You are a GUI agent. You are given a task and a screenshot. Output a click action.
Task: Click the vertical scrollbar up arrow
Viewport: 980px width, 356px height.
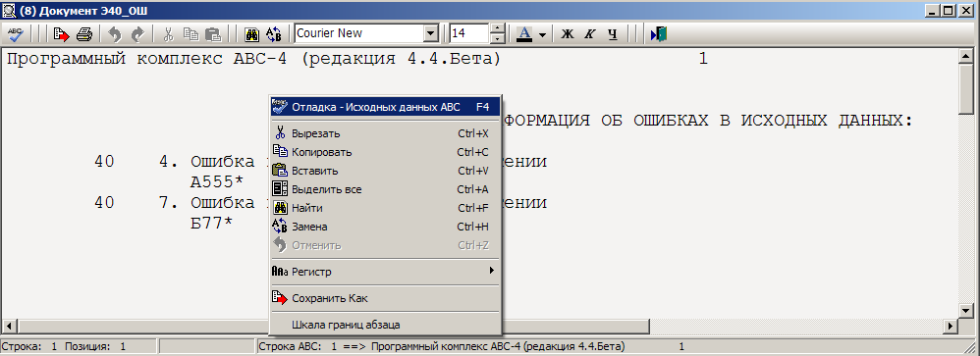(966, 57)
